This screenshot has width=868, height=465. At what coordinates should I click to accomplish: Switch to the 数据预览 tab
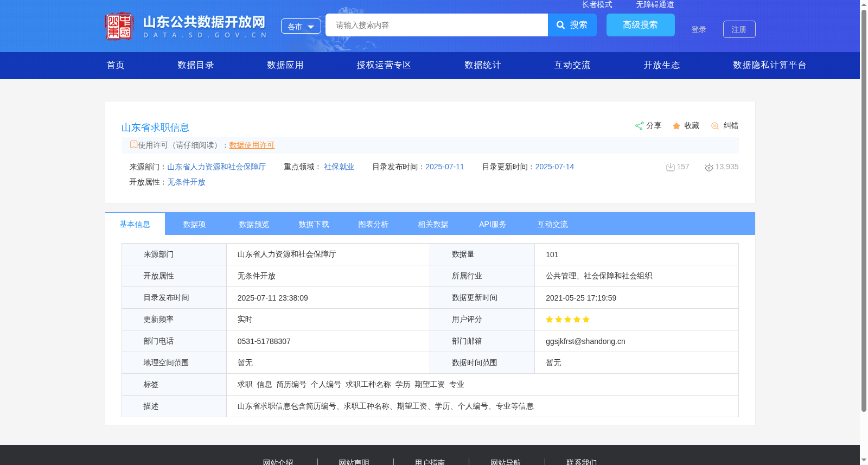pos(254,224)
